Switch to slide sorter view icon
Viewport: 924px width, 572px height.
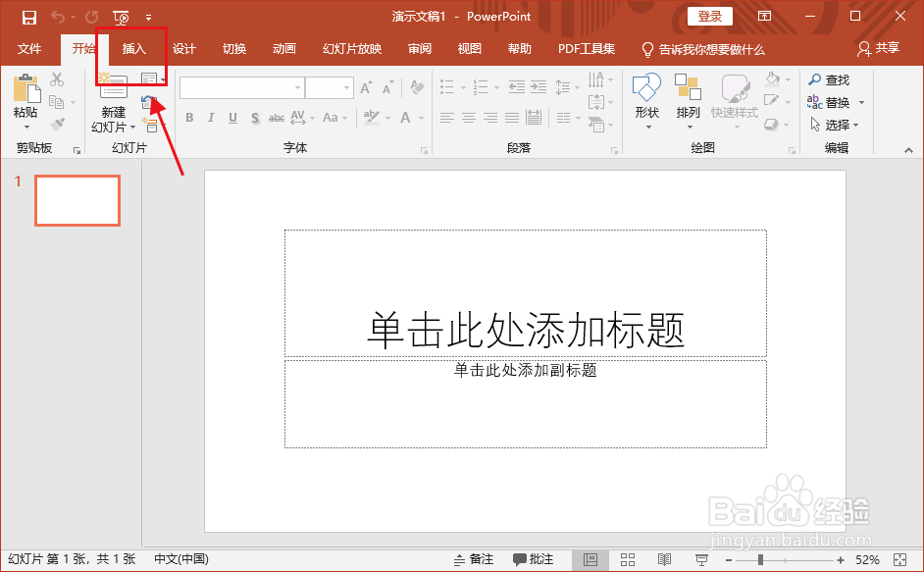[627, 558]
